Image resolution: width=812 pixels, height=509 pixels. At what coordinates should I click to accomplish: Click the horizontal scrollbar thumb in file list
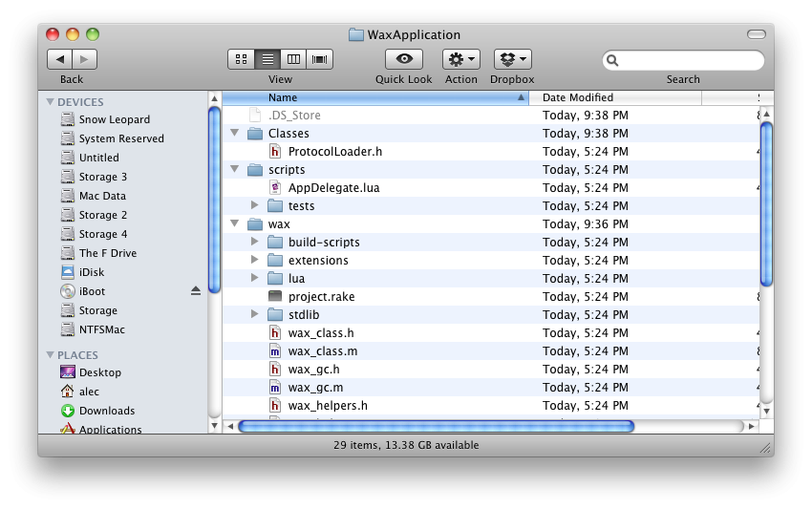pyautogui.click(x=436, y=426)
